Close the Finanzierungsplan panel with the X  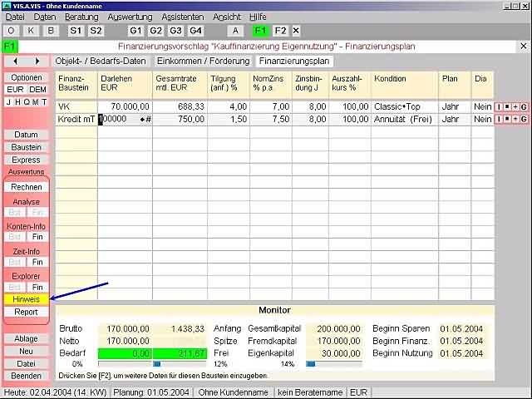[x=524, y=47]
